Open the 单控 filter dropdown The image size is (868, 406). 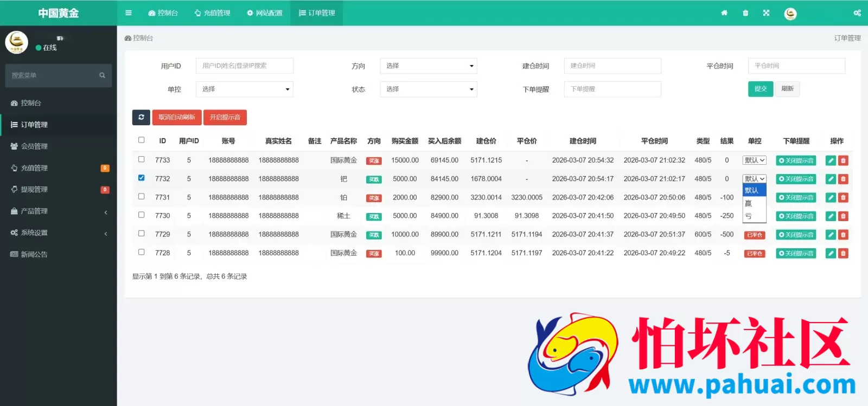245,89
